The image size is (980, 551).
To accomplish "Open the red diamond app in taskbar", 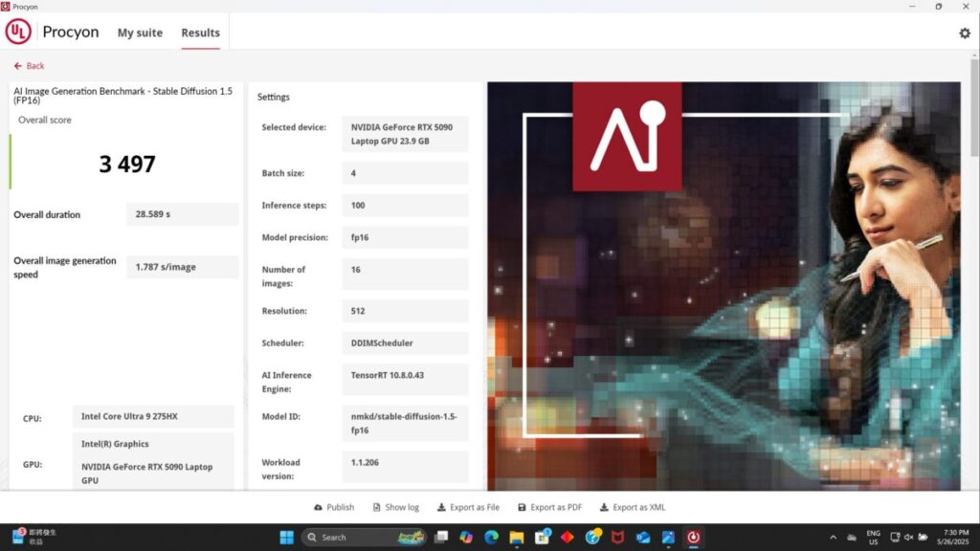I will coord(567,538).
